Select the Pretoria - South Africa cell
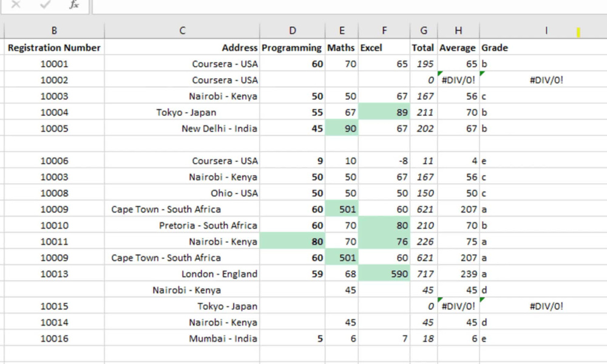 (x=182, y=226)
